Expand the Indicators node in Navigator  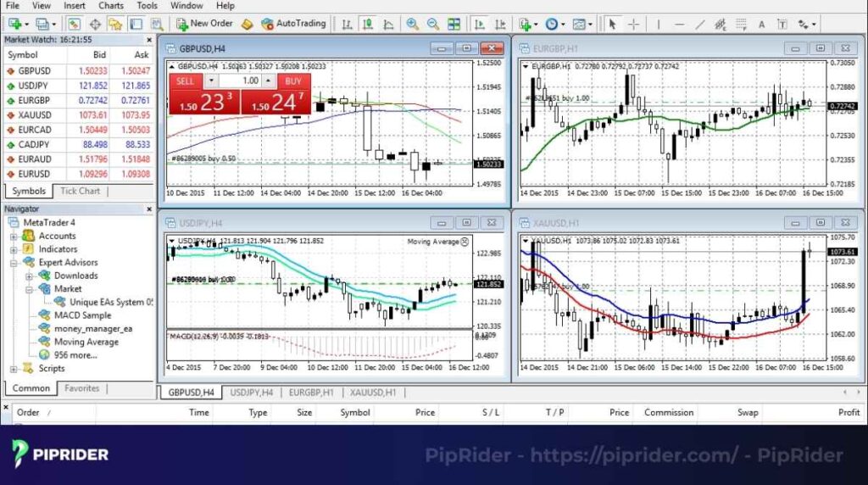(14, 249)
